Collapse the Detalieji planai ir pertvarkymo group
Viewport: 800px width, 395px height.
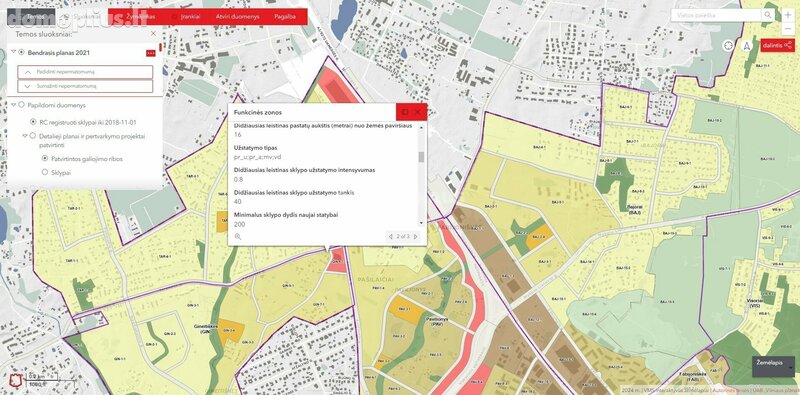click(24, 136)
